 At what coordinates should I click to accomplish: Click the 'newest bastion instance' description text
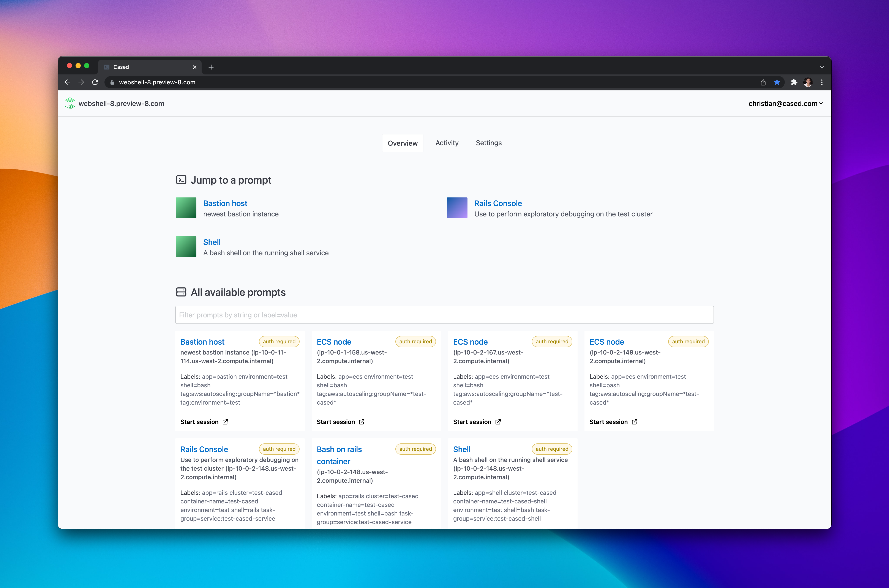tap(241, 214)
